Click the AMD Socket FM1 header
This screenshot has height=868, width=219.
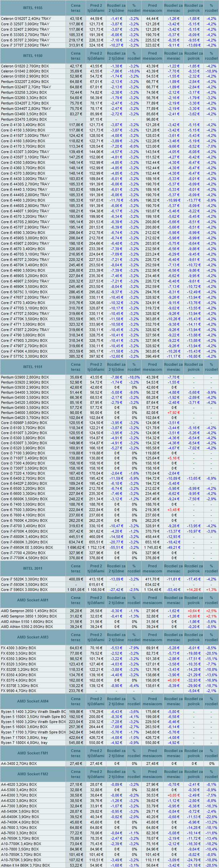(x=33, y=753)
